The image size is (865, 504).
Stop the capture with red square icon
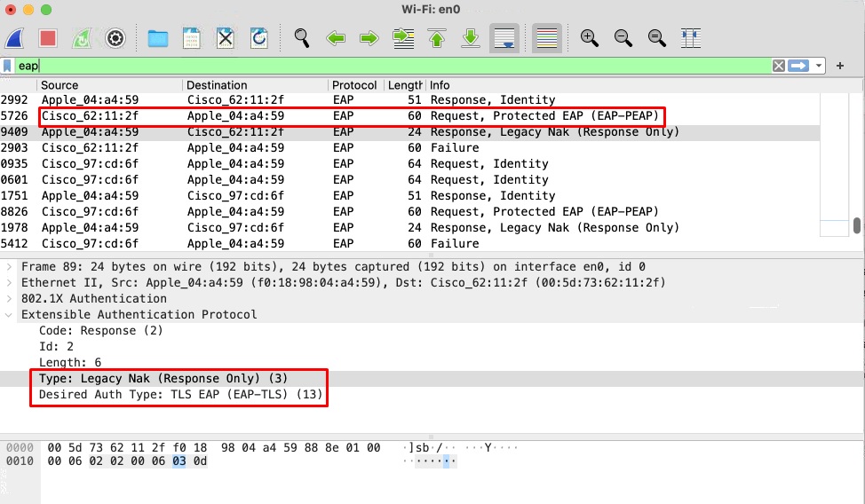(x=48, y=38)
